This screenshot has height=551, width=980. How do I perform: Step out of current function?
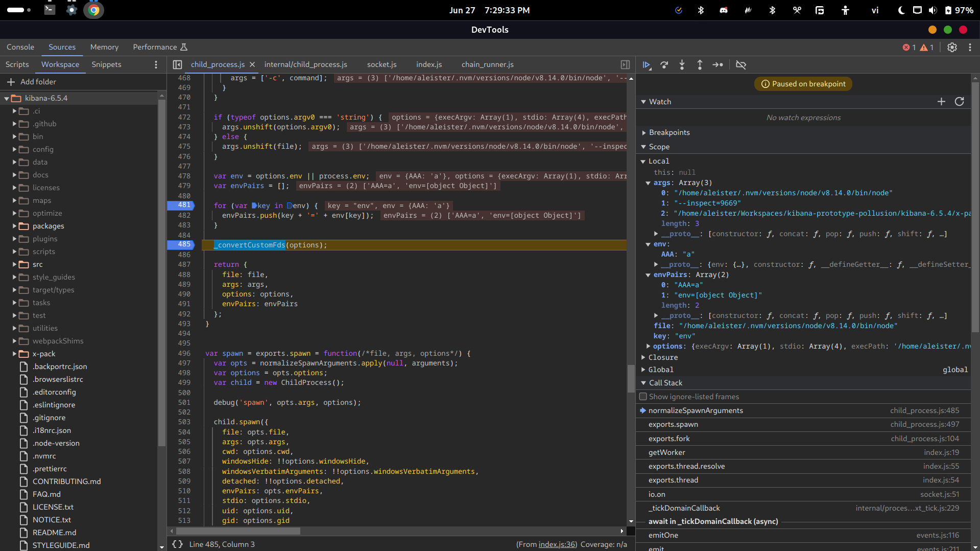pyautogui.click(x=700, y=65)
